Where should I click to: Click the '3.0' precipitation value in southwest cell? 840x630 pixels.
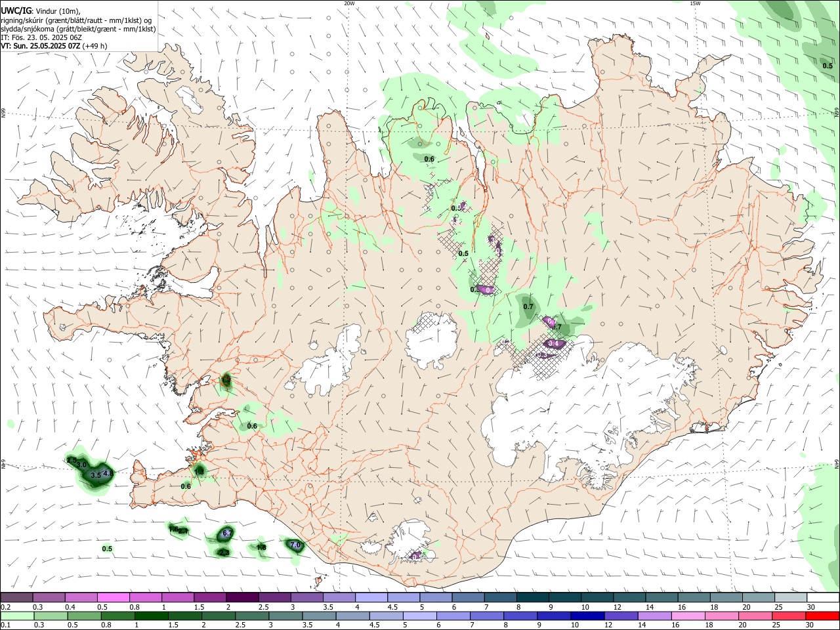pyautogui.click(x=82, y=465)
